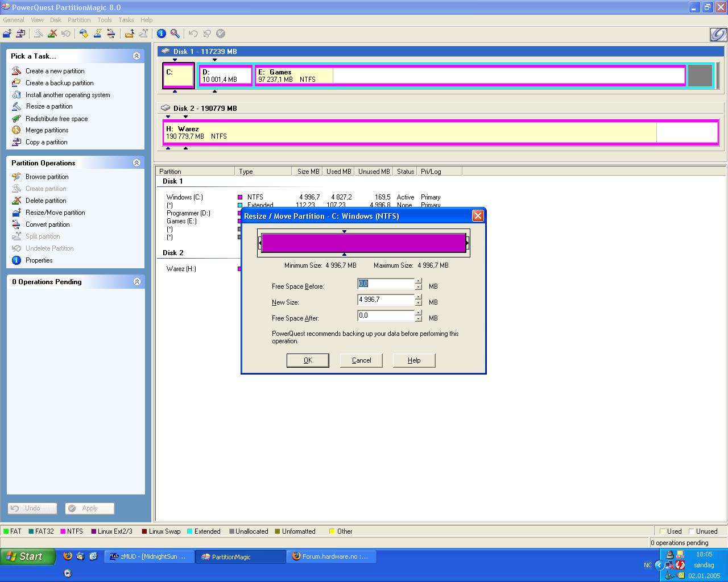This screenshot has height=582, width=728.
Task: Decrease Free Space Before with down arrow
Action: [419, 287]
